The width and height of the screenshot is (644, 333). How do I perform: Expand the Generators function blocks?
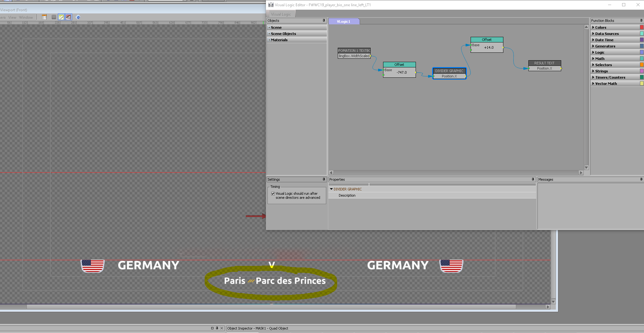pos(593,46)
